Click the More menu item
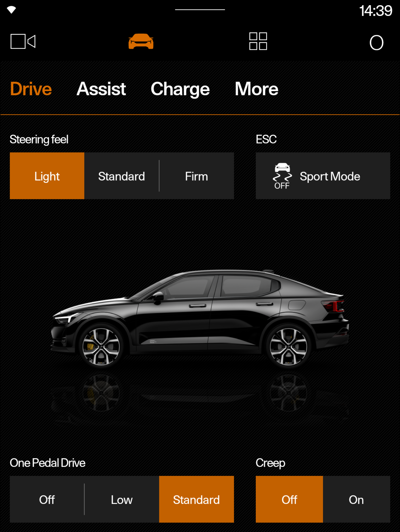Screen dimensions: 400x532 (x=256, y=88)
